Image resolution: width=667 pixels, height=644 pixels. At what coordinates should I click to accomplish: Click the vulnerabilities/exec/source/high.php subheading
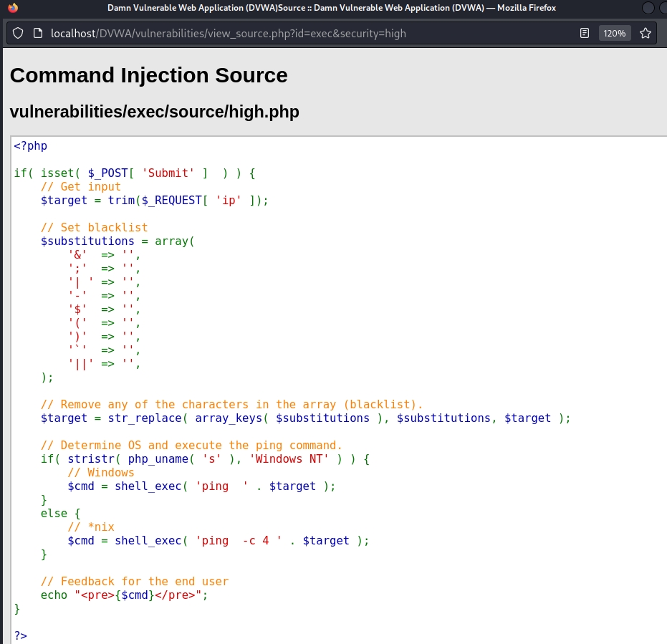[x=154, y=112]
